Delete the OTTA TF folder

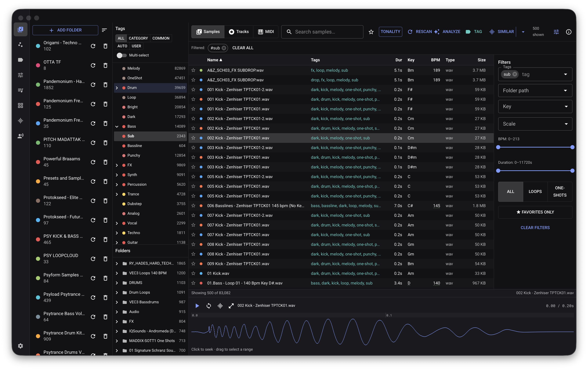tap(106, 65)
